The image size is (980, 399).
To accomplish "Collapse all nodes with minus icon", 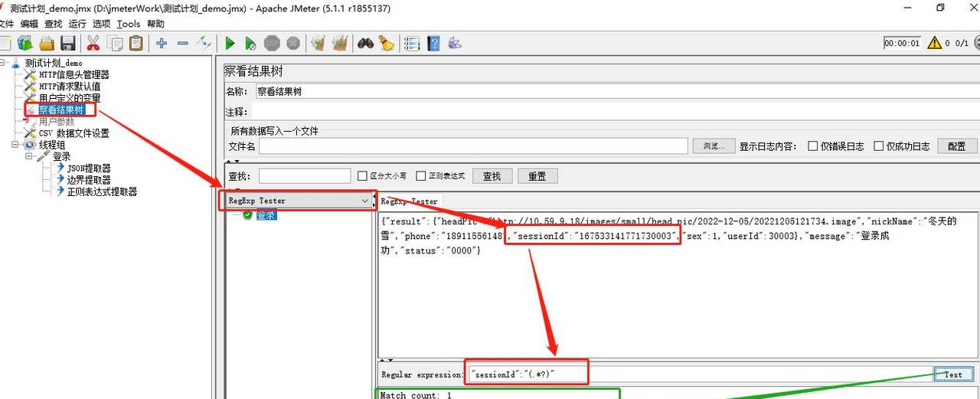I will click(182, 43).
